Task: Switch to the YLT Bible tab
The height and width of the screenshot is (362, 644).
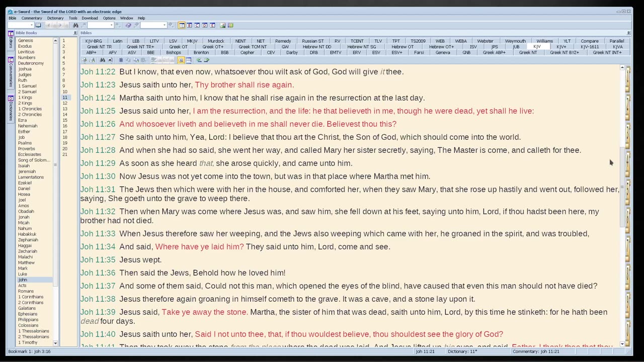Action: (x=567, y=41)
